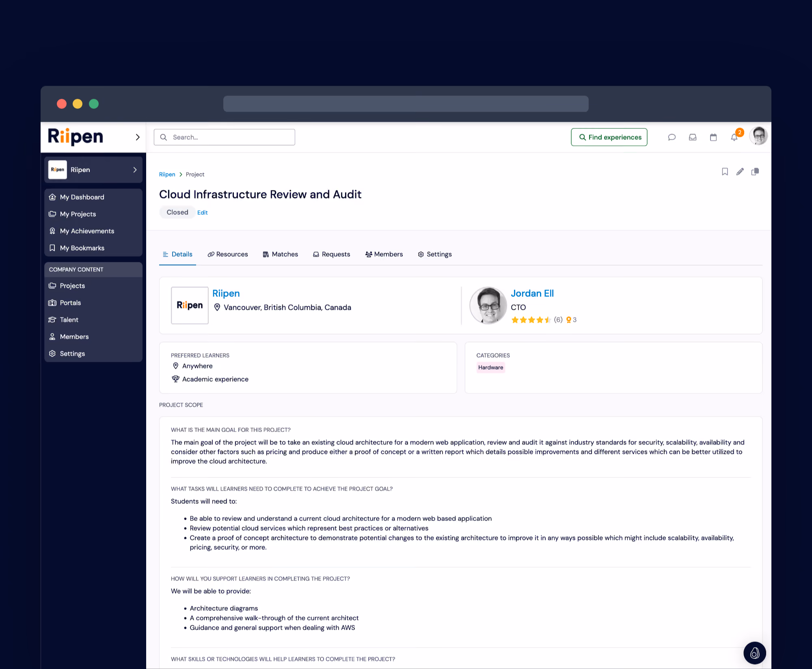Open the help chat launcher bubble
Viewport: 812px width, 669px height.
click(755, 653)
